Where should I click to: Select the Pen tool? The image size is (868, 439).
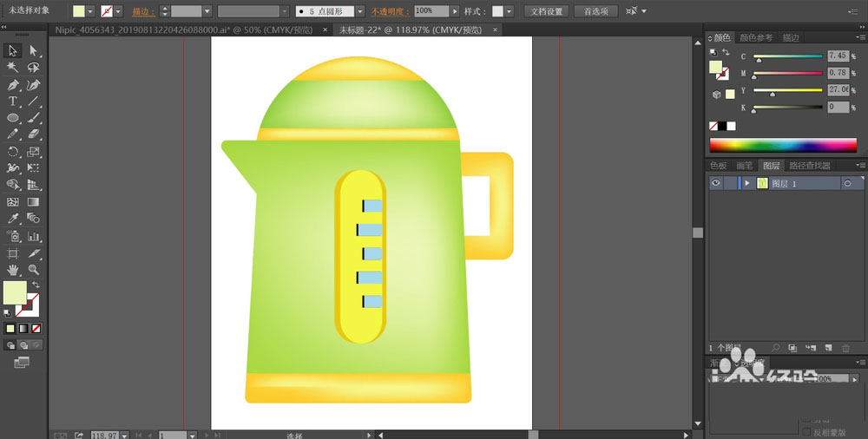pos(13,85)
